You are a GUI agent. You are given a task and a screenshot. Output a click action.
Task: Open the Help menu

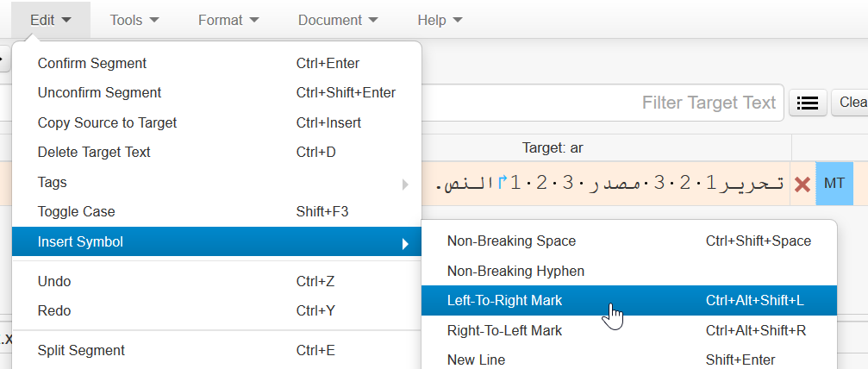pyautogui.click(x=440, y=20)
